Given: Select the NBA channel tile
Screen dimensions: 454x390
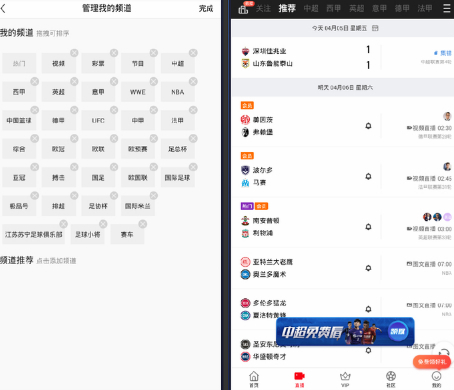Looking at the screenshot, I should point(178,92).
